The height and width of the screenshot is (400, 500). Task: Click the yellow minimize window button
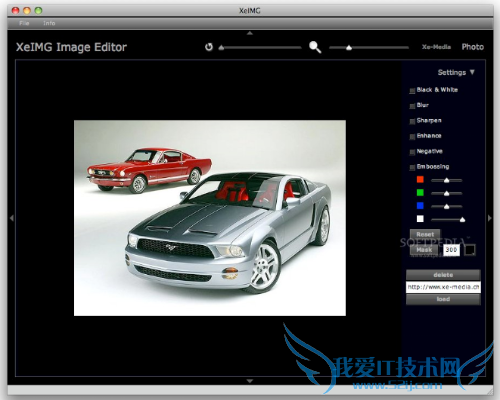pyautogui.click(x=27, y=11)
